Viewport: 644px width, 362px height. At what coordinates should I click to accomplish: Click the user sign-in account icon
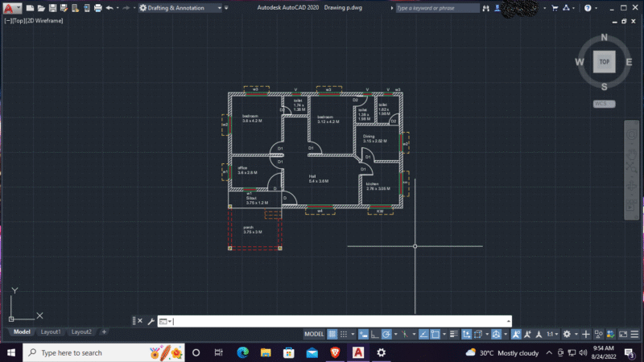pos(497,8)
